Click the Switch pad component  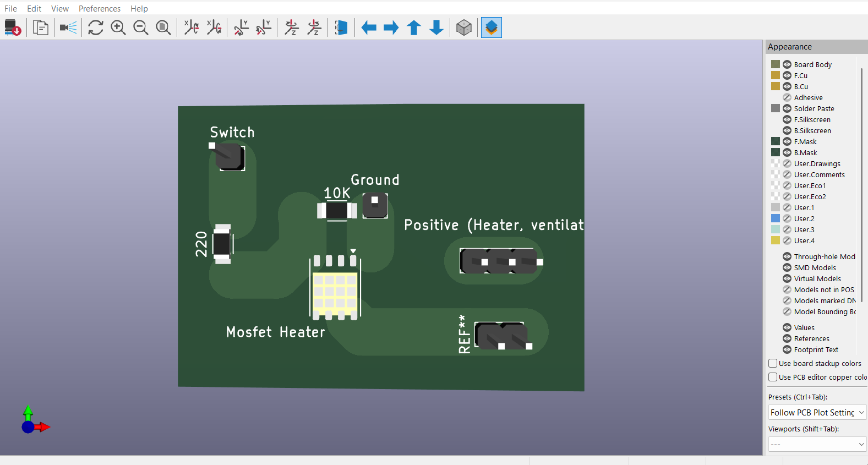pos(228,157)
